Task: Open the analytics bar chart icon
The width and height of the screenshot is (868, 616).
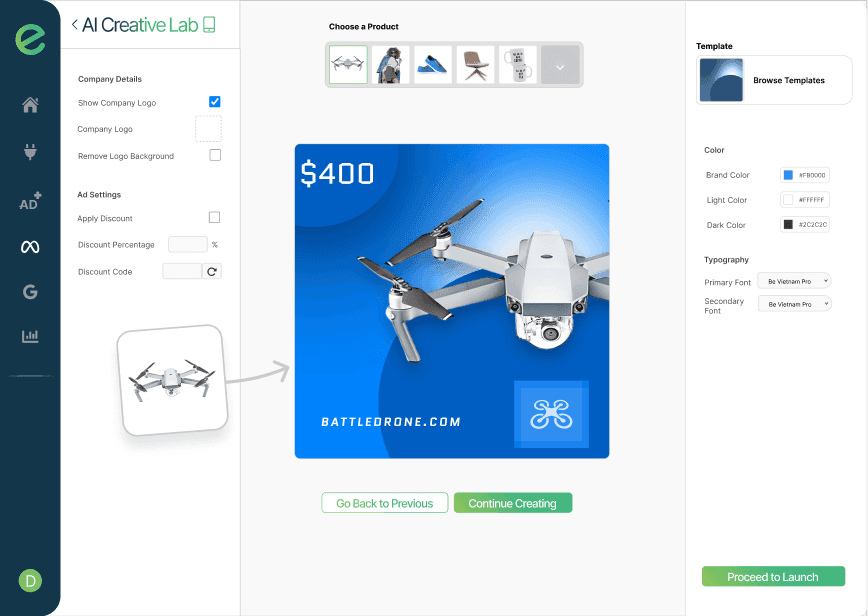Action: point(30,337)
